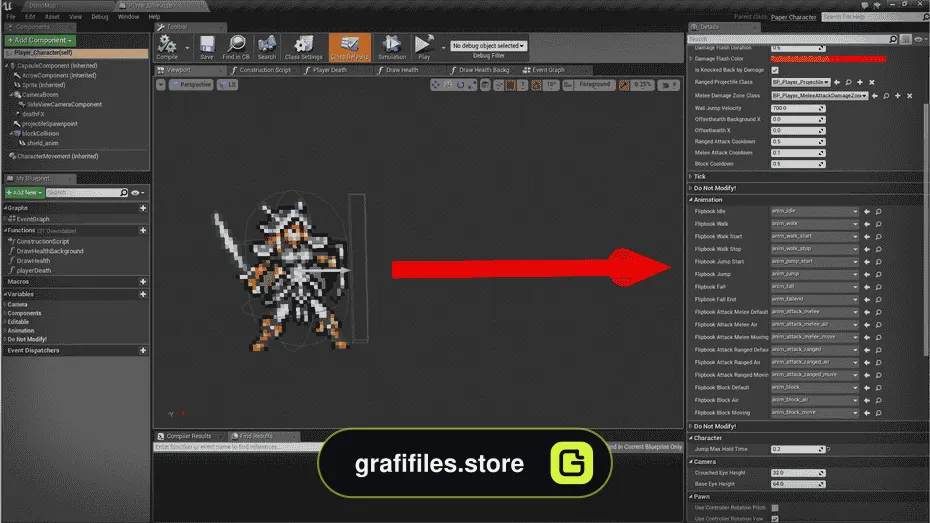Click Find in CB icon
Image resolution: width=930 pixels, height=523 pixels.
point(236,47)
